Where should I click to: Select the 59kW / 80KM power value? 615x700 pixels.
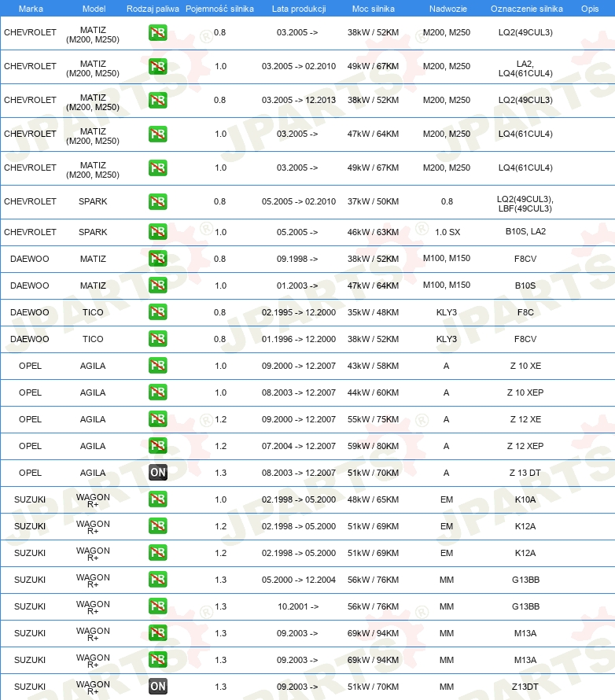click(x=373, y=446)
